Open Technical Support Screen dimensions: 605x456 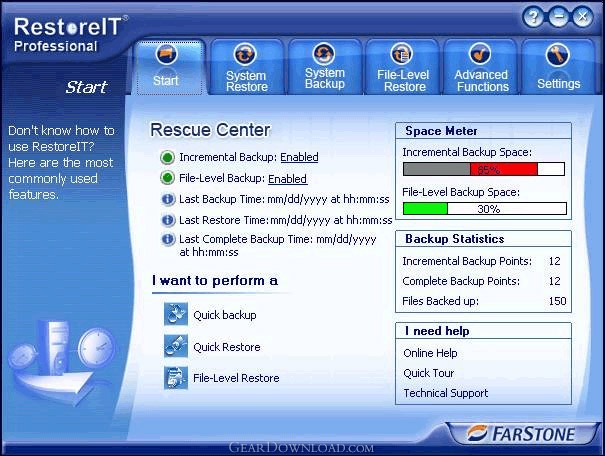pos(446,393)
